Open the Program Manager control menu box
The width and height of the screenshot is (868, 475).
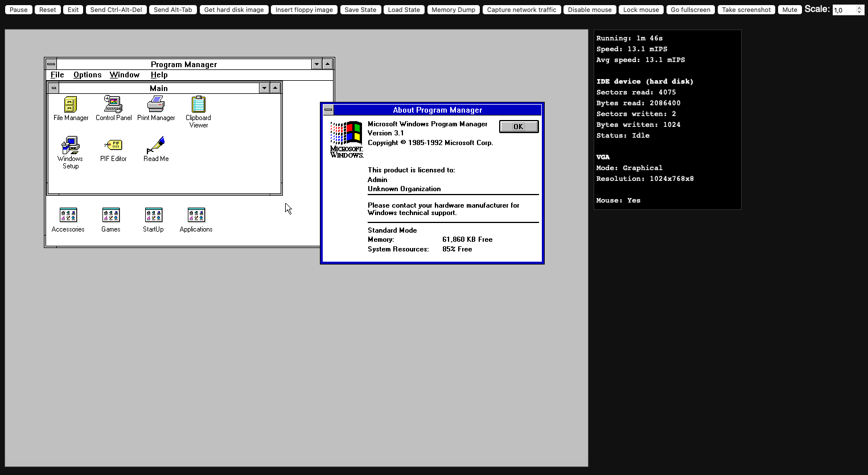pyautogui.click(x=51, y=64)
